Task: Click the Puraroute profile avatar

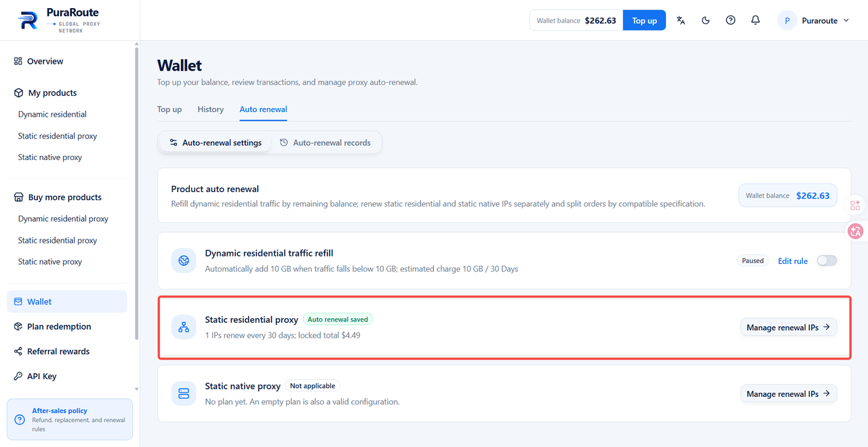Action: (x=787, y=20)
